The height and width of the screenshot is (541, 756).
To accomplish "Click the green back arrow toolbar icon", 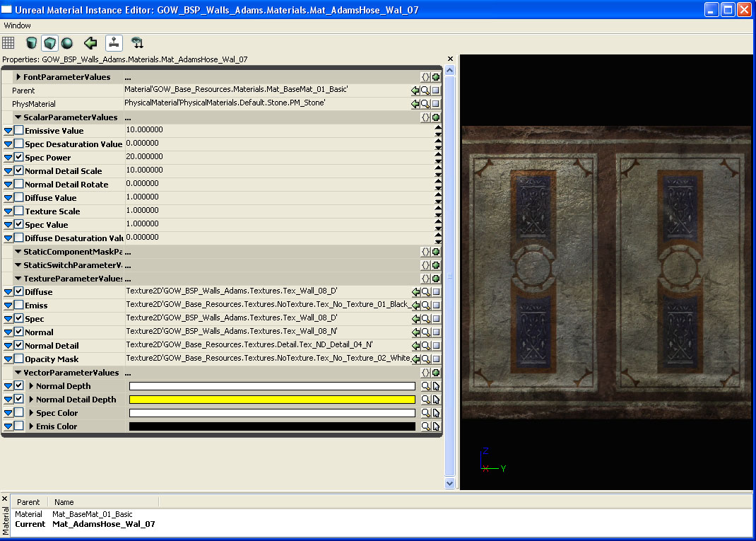I will pos(90,43).
